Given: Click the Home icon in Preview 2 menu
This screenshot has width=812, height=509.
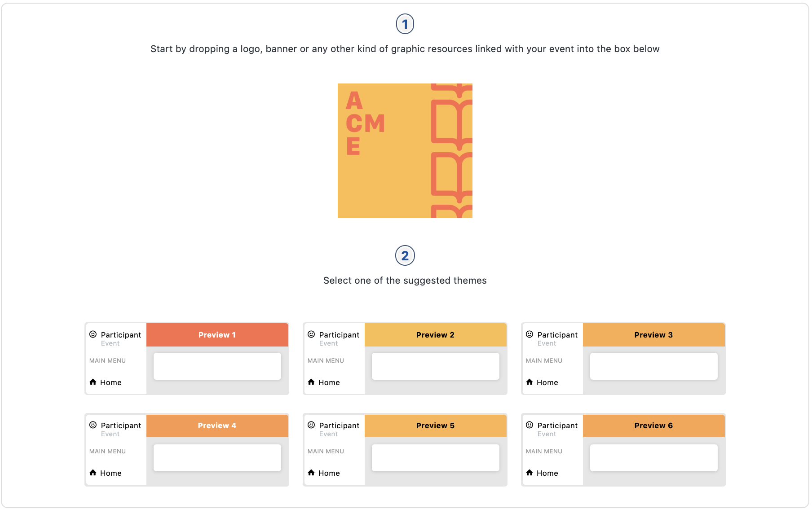Looking at the screenshot, I should [312, 382].
